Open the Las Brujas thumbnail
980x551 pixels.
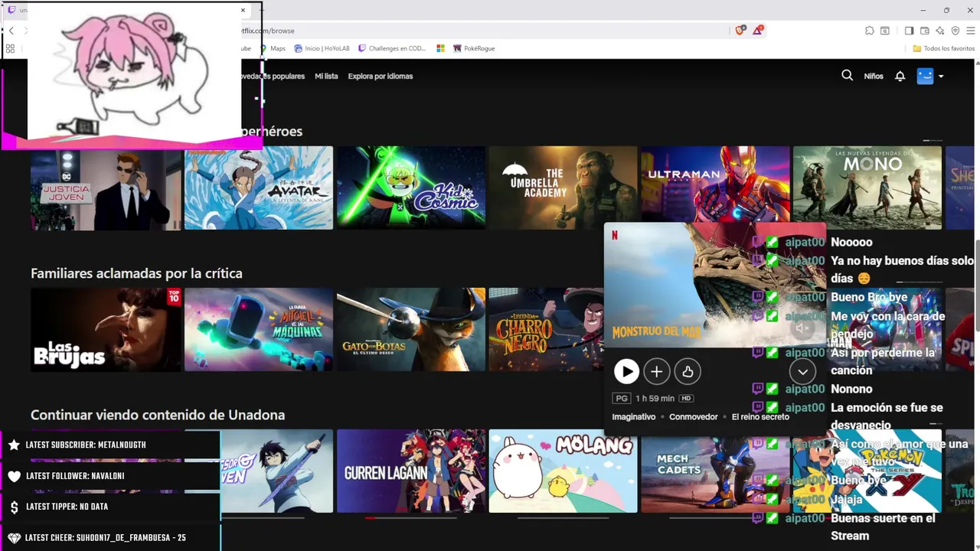click(106, 330)
